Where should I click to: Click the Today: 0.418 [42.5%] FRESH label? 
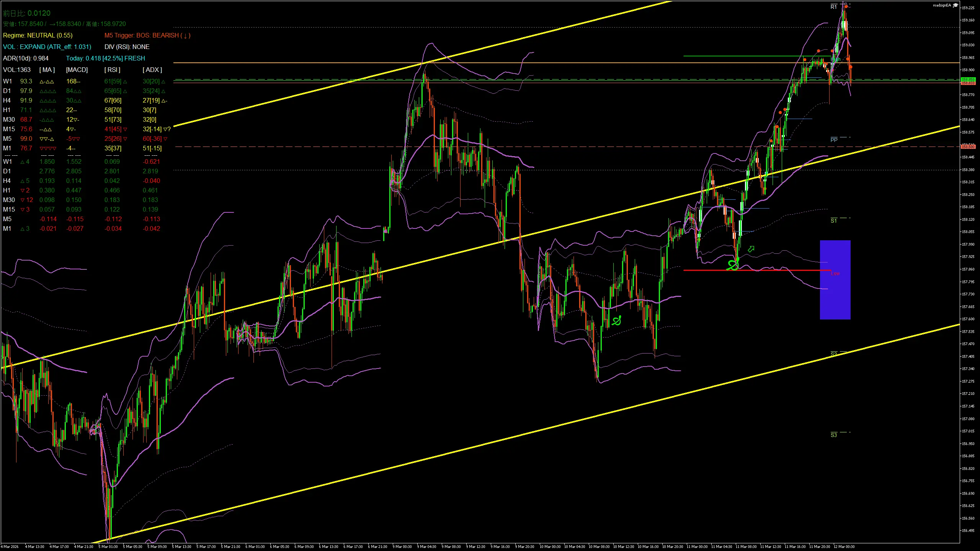106,58
